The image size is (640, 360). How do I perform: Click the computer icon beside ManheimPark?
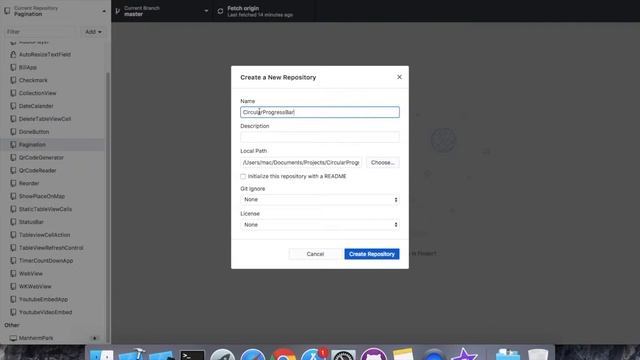point(13,338)
